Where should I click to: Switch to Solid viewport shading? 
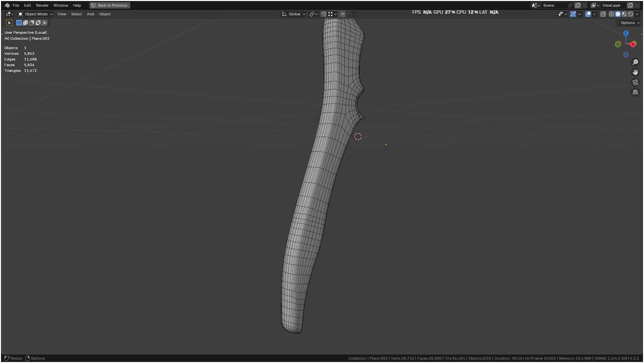point(618,14)
